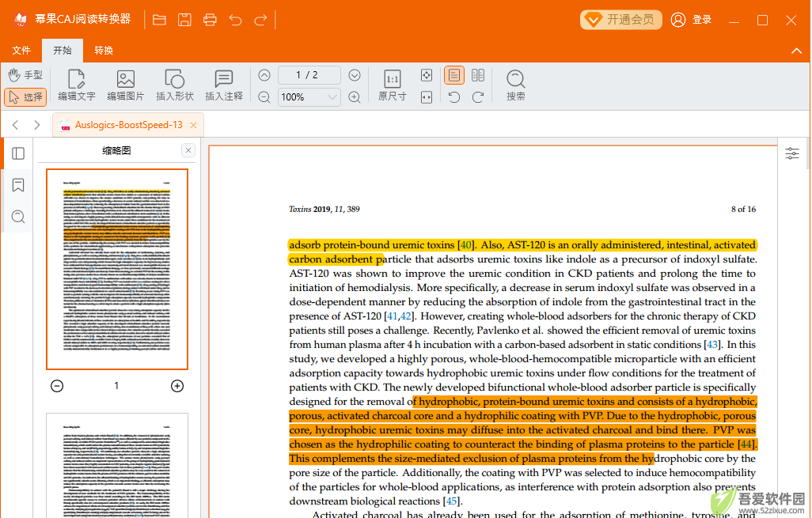Choose the 插入形状 insert shape tool
Image resolution: width=812 pixels, height=518 pixels.
[x=175, y=85]
